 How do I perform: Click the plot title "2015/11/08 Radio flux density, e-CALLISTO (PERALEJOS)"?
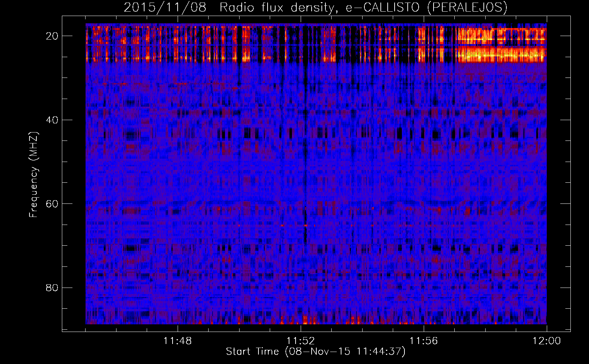click(316, 7)
